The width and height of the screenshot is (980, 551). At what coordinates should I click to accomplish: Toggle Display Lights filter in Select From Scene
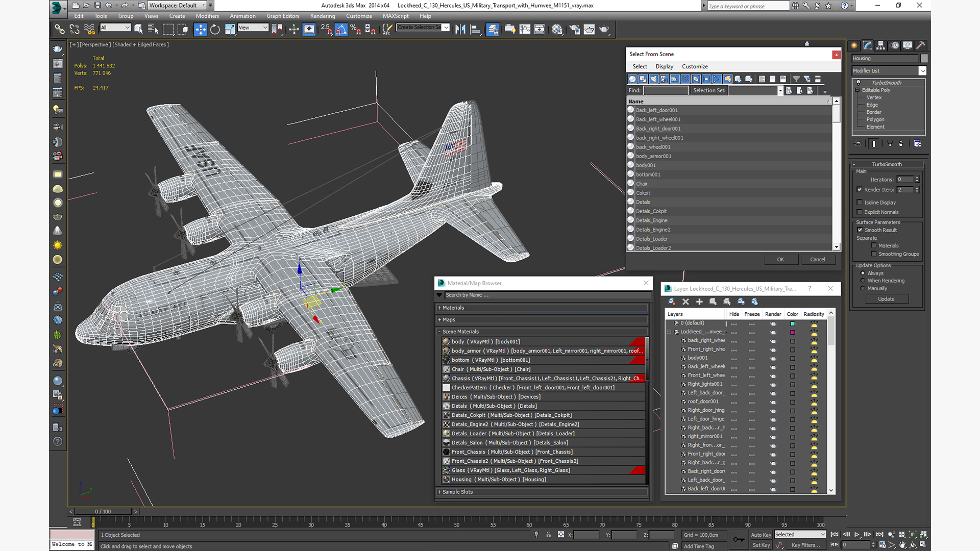[654, 79]
